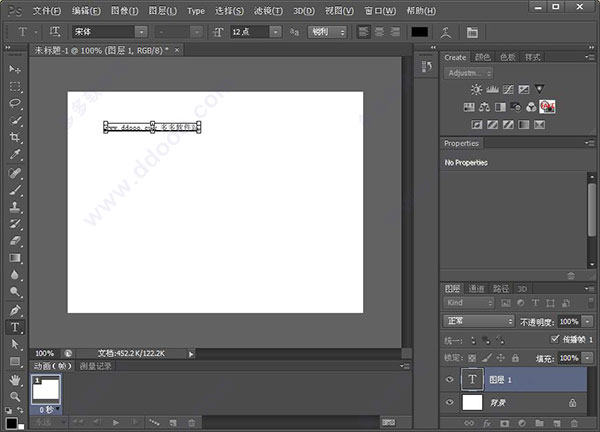Select the Path Selection tool
This screenshot has height=432, width=600.
[x=15, y=344]
